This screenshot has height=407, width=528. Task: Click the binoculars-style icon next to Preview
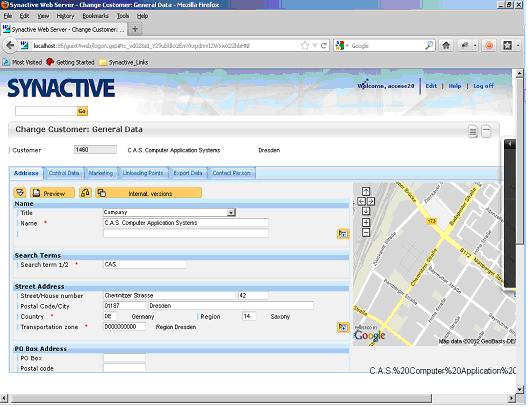[86, 193]
